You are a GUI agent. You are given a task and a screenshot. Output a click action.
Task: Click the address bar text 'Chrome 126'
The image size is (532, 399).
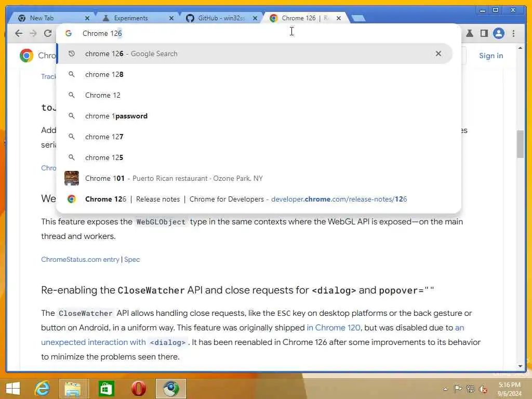[x=102, y=33]
